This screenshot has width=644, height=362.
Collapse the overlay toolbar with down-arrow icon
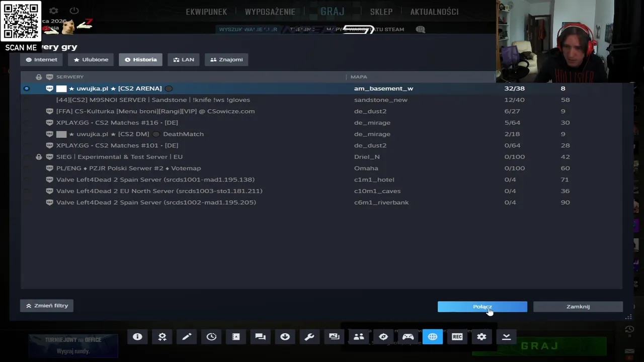tap(506, 337)
